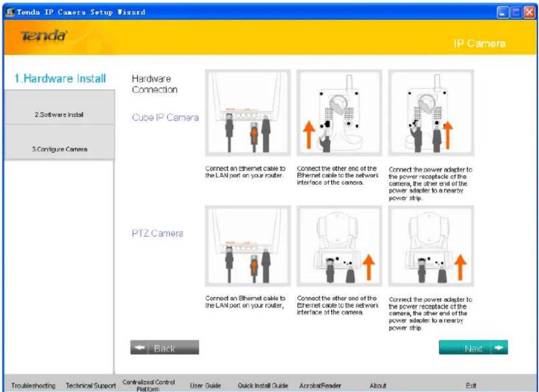Click the Cube camera Ethernet connection illustration

coord(339,113)
